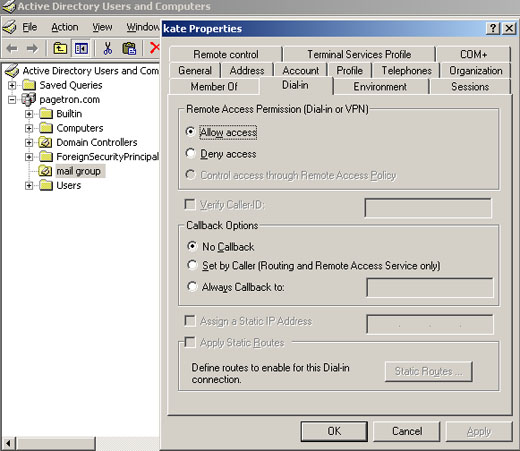Expand the Domain Controllers tree node
Screen dimensions: 520x451
coord(29,143)
